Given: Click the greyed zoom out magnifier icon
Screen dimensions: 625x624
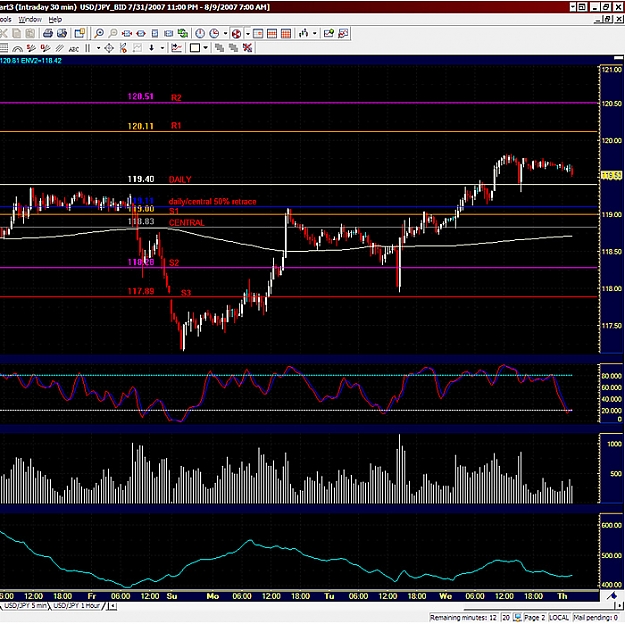Looking at the screenshot, I should click(113, 33).
